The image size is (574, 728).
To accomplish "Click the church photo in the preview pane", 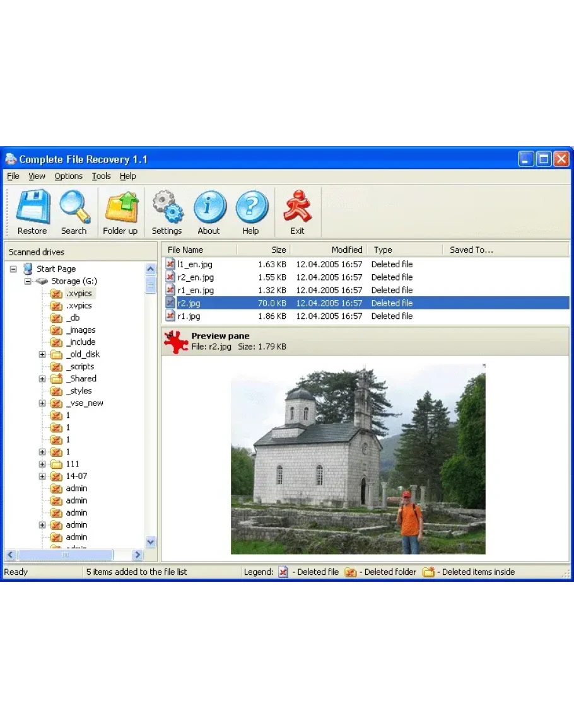I will point(358,459).
